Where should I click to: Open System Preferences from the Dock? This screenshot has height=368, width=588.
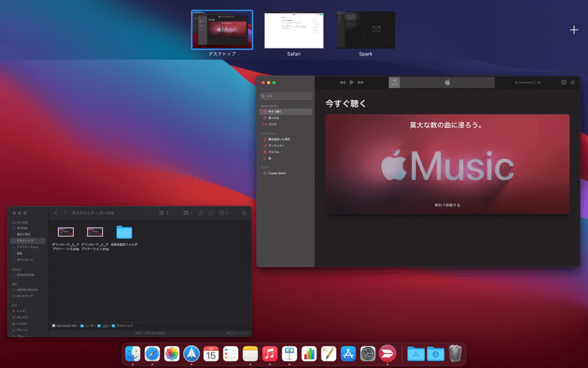click(x=368, y=354)
